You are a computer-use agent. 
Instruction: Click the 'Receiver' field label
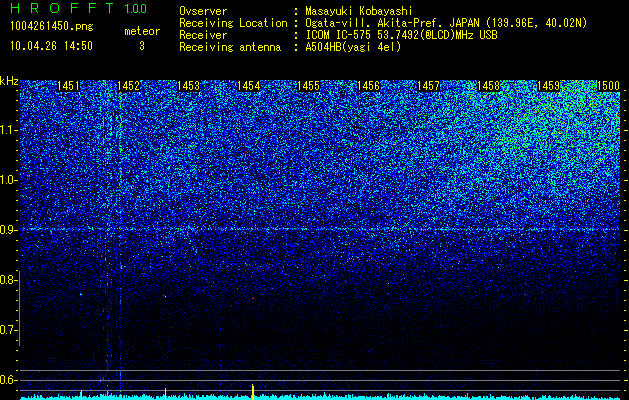point(203,35)
